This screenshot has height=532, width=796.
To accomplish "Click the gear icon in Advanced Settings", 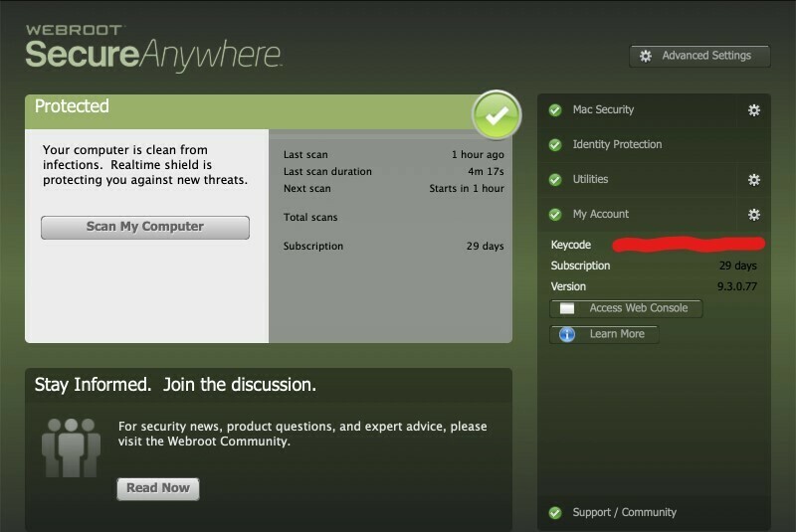I will pyautogui.click(x=645, y=56).
